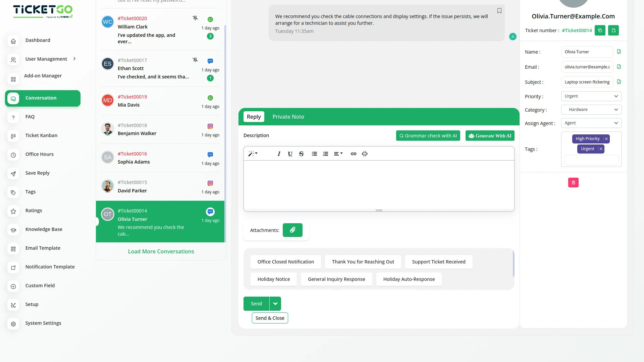
Task: Toggle strikethrough formatting in editor
Action: pos(301,154)
